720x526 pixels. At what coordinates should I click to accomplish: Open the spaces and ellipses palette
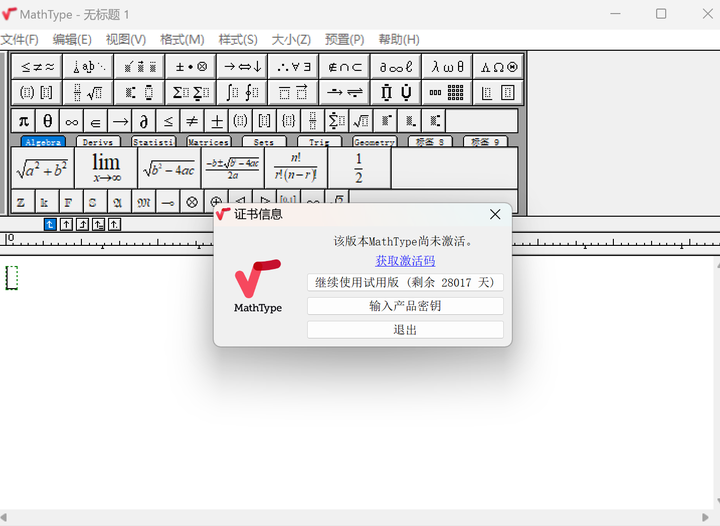(x=89, y=67)
